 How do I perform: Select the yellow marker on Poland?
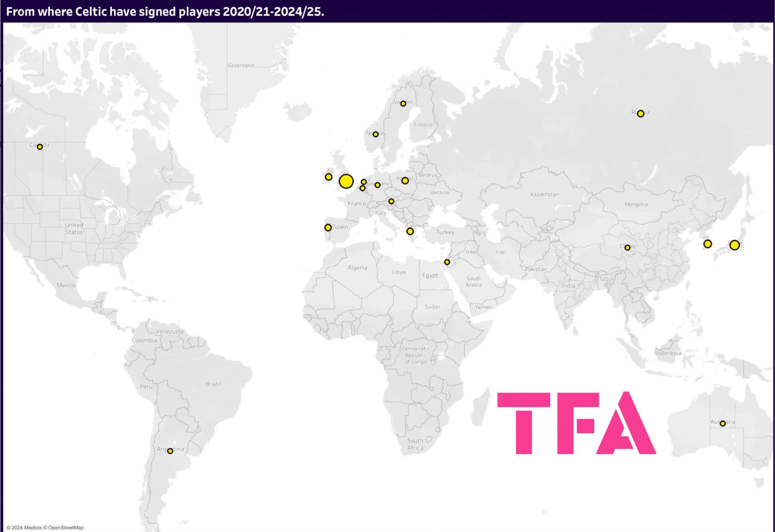(405, 181)
